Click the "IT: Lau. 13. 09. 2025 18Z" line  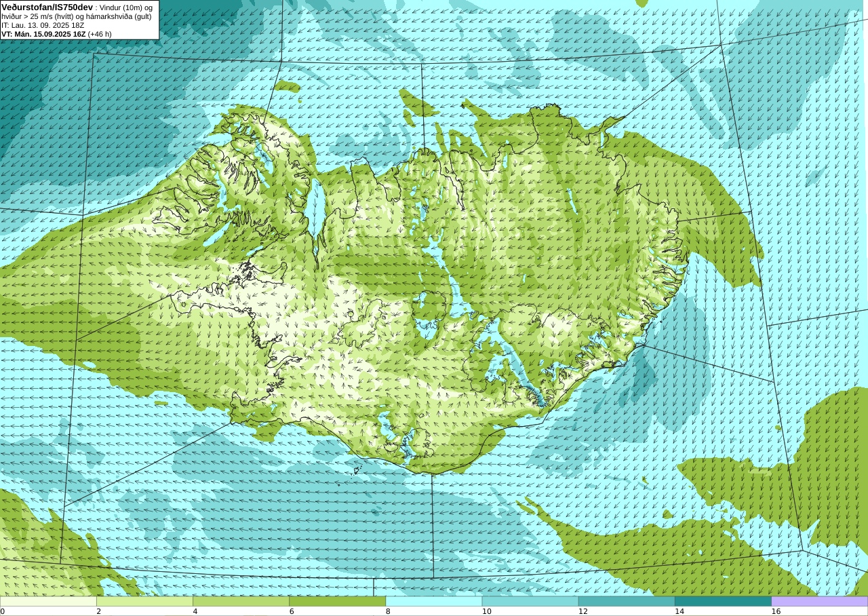(43, 25)
